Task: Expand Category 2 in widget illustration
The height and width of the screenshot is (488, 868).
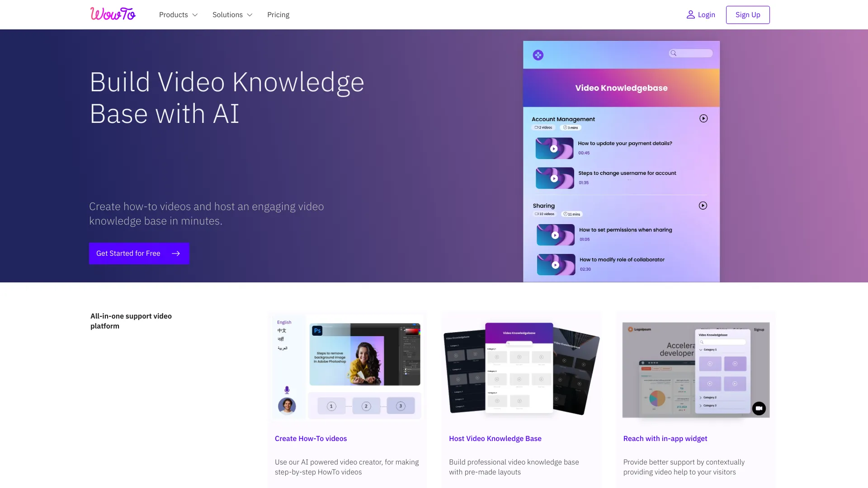Action: 708,398
